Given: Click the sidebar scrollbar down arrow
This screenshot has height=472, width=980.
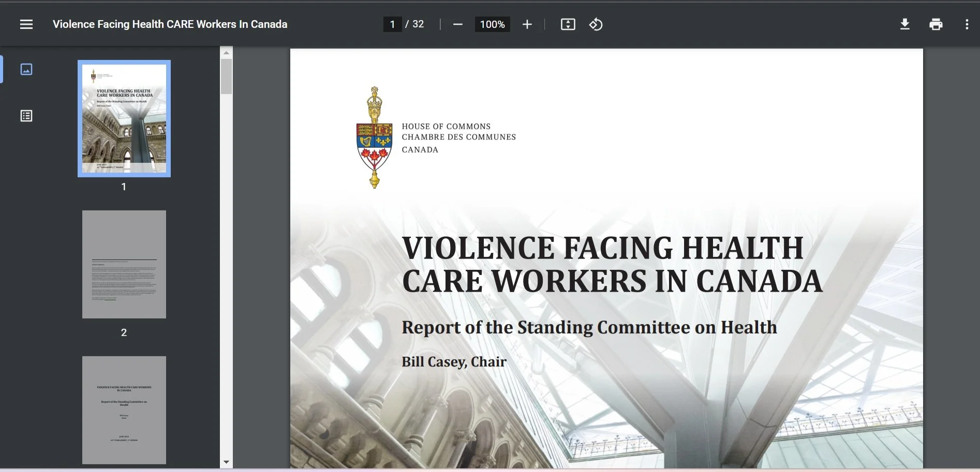Looking at the screenshot, I should [226, 462].
